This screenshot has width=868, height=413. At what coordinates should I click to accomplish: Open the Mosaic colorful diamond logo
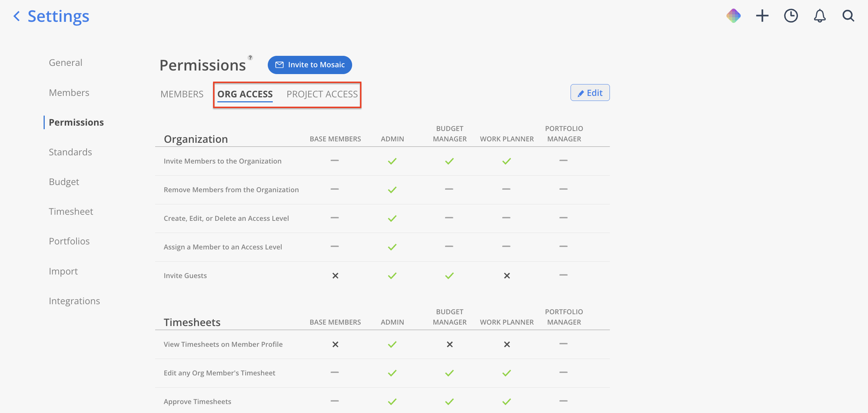pos(734,16)
